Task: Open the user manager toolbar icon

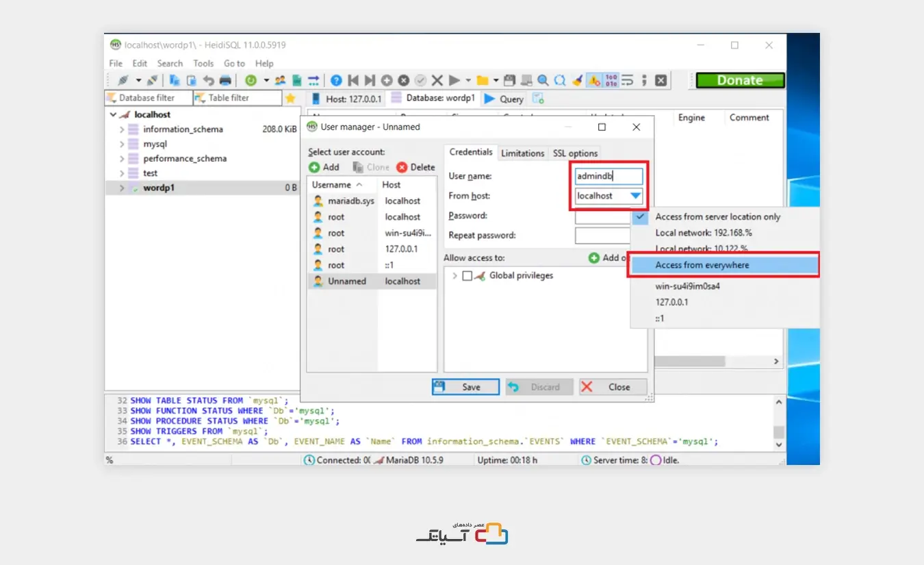Action: click(280, 80)
